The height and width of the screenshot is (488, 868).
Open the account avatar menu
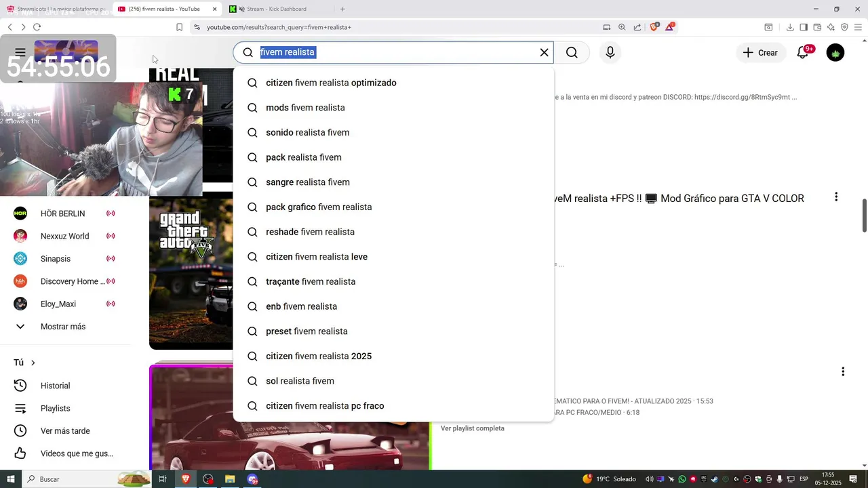point(835,52)
